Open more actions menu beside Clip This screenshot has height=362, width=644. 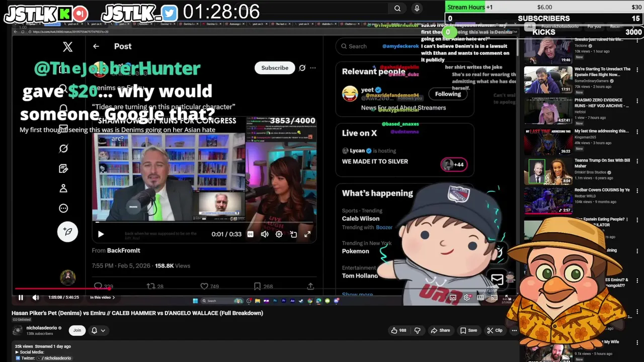point(514,330)
